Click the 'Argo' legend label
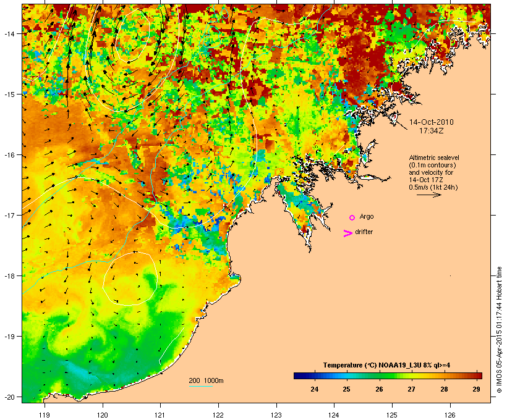Screen dimensions: 507x420 click(x=367, y=216)
